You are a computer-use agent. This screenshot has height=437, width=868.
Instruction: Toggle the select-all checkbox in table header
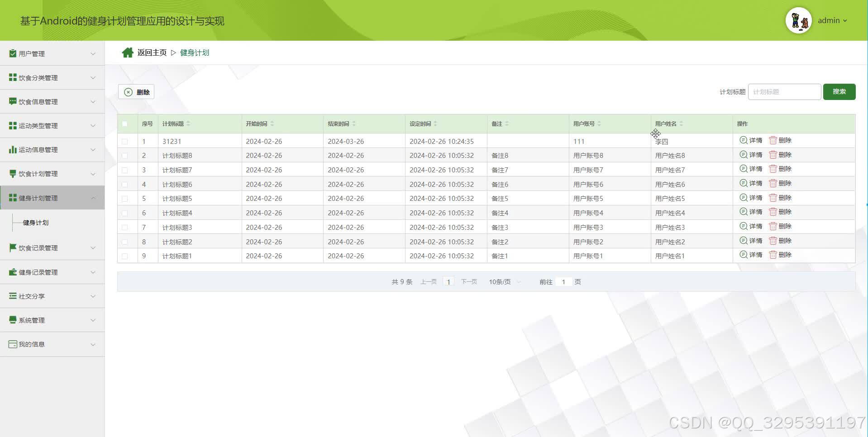point(125,123)
